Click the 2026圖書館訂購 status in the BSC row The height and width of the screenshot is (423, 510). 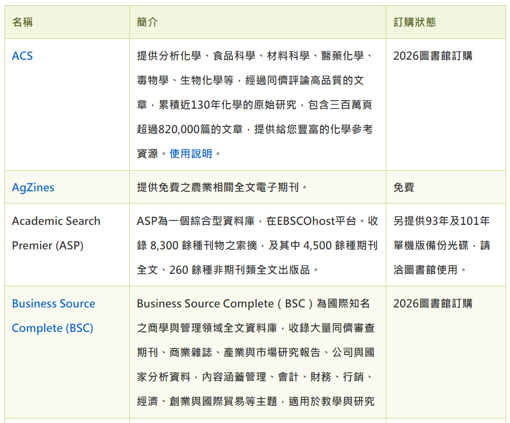[433, 303]
